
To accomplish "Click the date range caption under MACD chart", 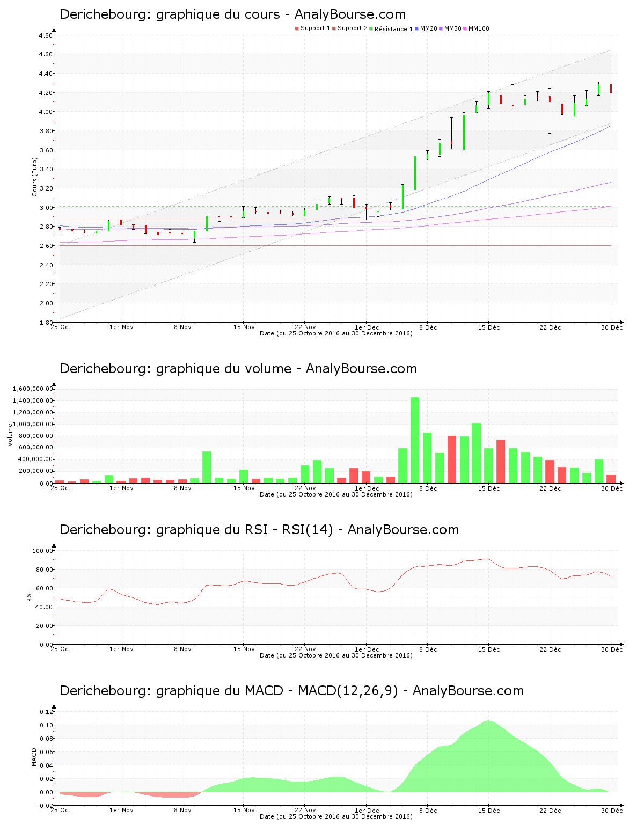I will pos(336,816).
